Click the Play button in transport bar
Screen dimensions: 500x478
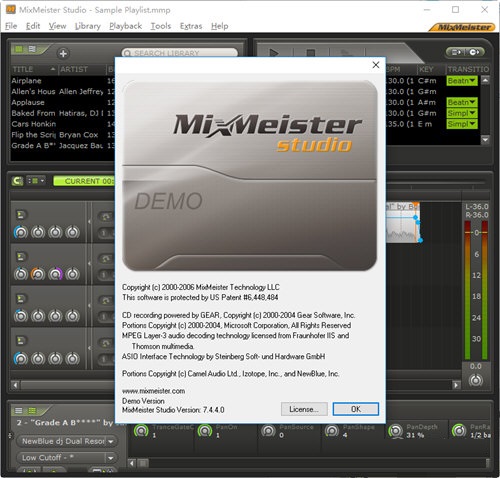click(x=274, y=52)
